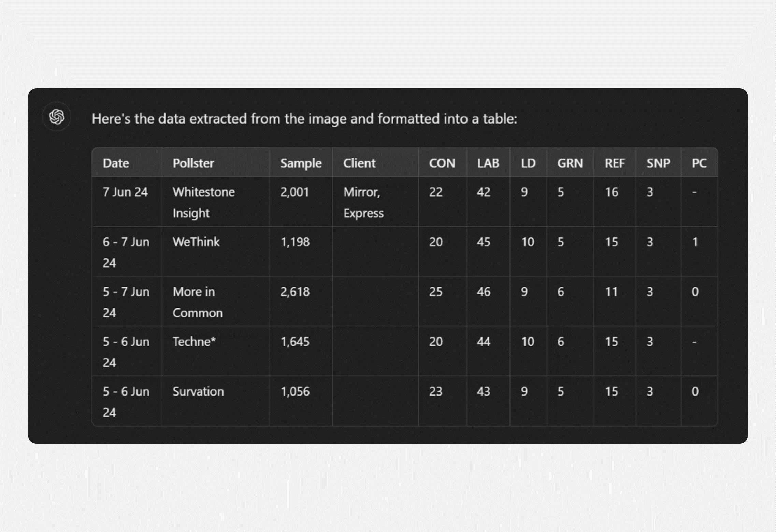Click the 'REF' column header

(x=615, y=163)
